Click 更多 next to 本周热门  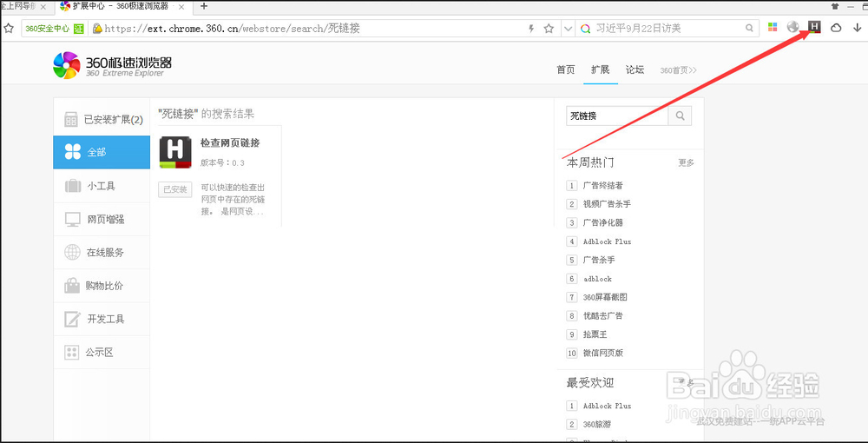[687, 162]
